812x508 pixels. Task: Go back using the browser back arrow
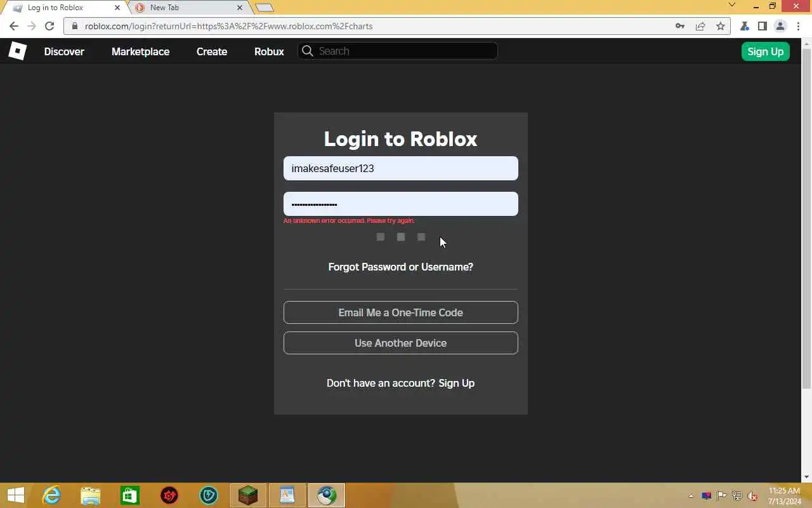[x=14, y=26]
